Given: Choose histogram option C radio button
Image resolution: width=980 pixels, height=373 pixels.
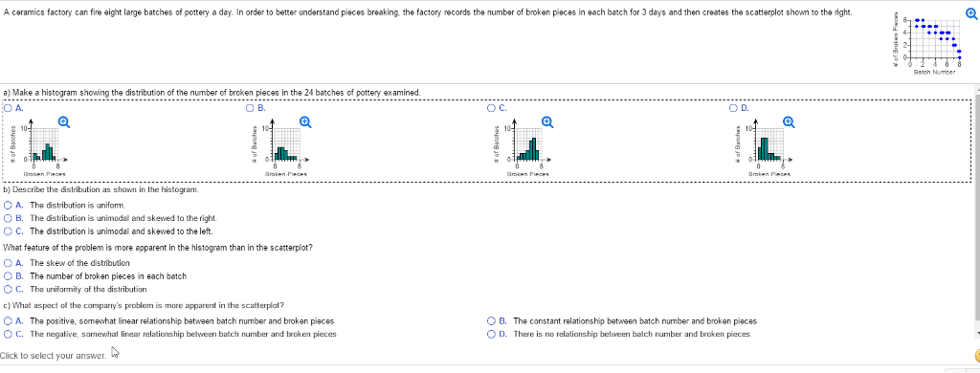Looking at the screenshot, I should coord(493,108).
